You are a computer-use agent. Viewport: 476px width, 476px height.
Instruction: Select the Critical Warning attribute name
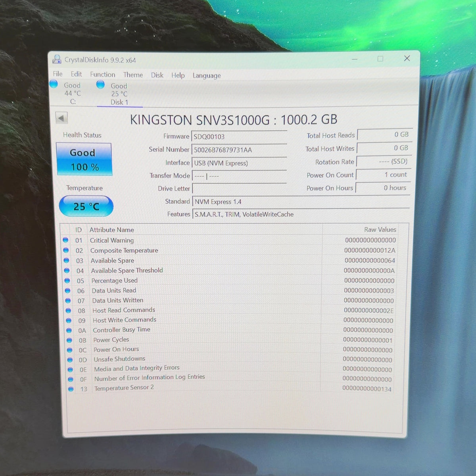tap(112, 240)
